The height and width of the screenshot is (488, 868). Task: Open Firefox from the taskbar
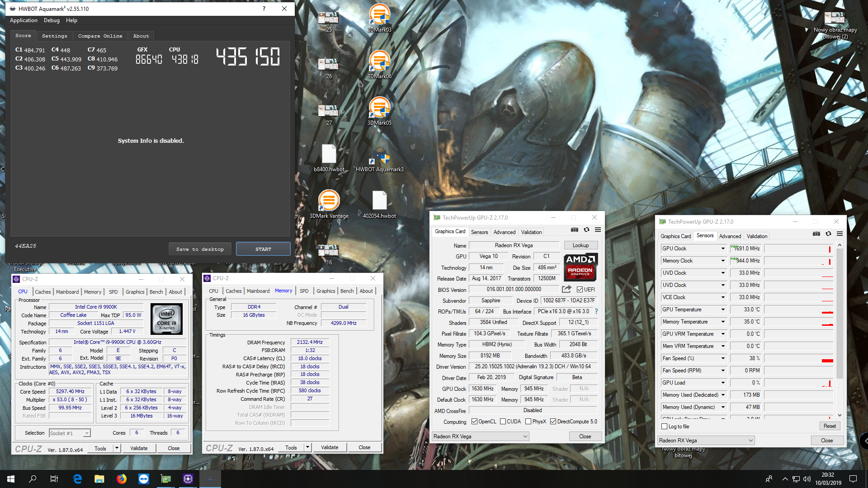click(122, 479)
